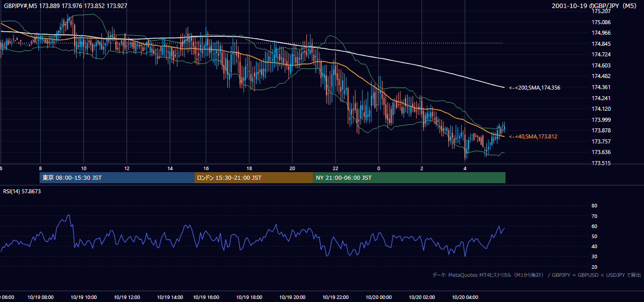Click RSI scale level 80

[594, 206]
